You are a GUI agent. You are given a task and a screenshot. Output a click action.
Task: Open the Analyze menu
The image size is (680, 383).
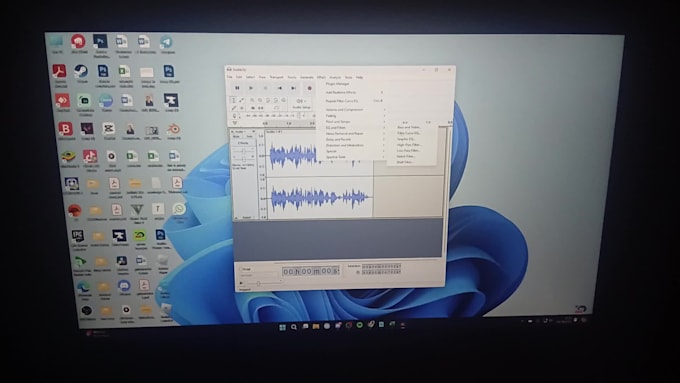click(x=335, y=77)
